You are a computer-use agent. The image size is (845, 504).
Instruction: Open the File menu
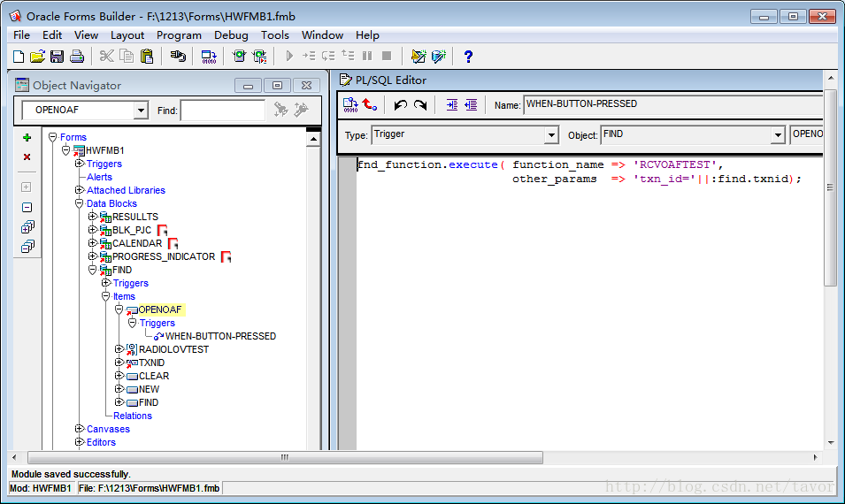tap(21, 35)
